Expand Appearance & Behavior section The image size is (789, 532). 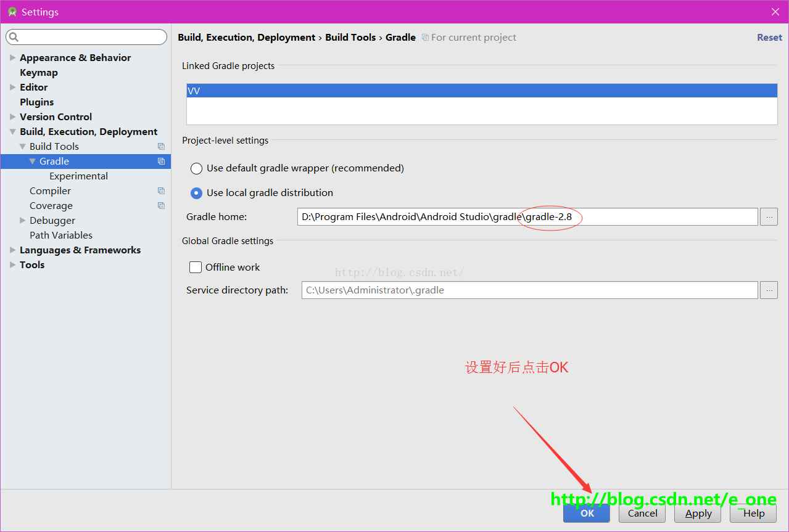[x=13, y=57]
